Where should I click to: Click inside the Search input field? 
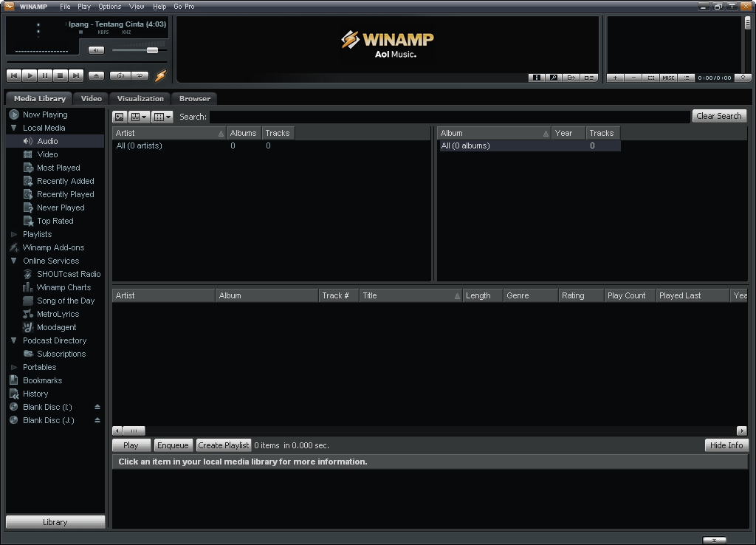point(443,116)
